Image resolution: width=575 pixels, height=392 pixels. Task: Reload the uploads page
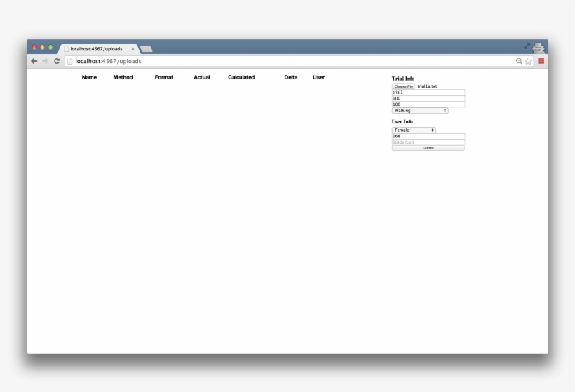[57, 61]
